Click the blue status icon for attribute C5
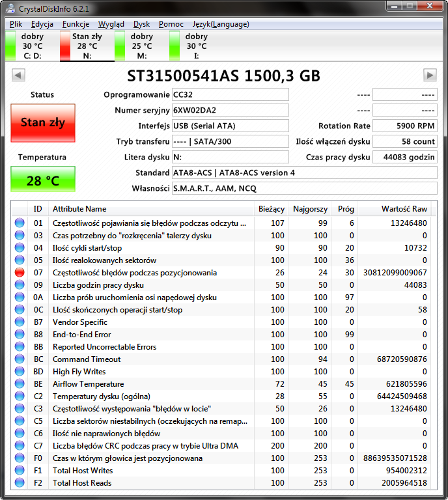Viewport: 448px width, 500px height. 20,421
